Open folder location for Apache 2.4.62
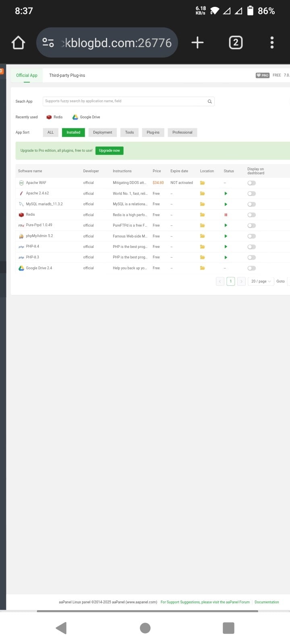 coord(203,194)
